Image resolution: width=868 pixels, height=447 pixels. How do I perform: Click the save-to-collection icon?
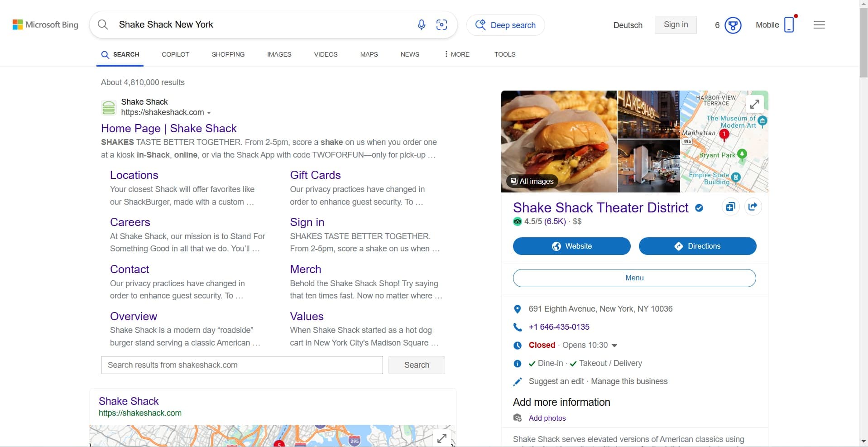[x=730, y=207]
